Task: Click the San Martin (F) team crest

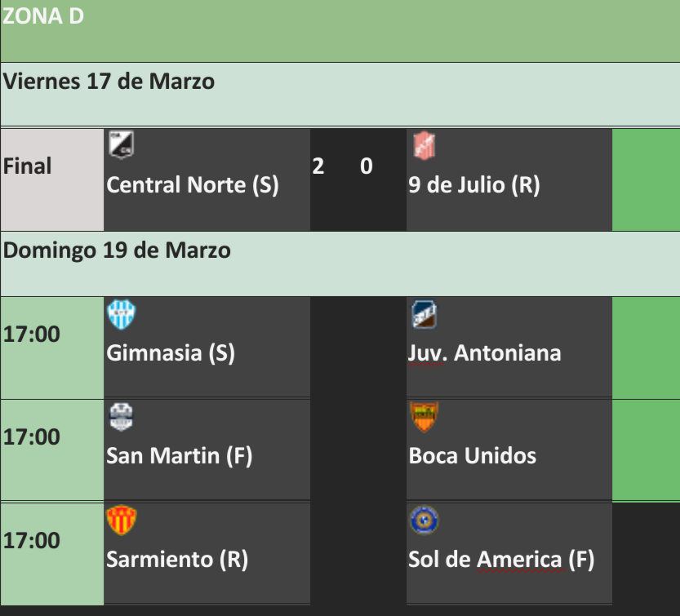Action: 121,417
